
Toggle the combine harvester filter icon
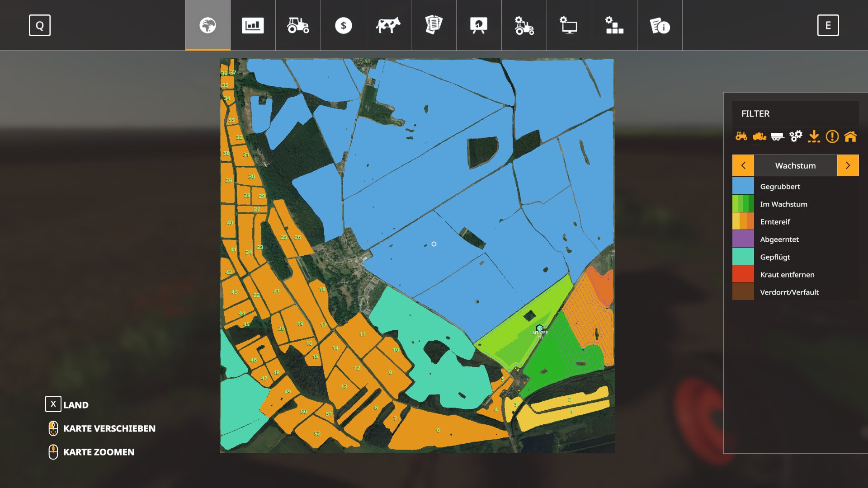[759, 136]
